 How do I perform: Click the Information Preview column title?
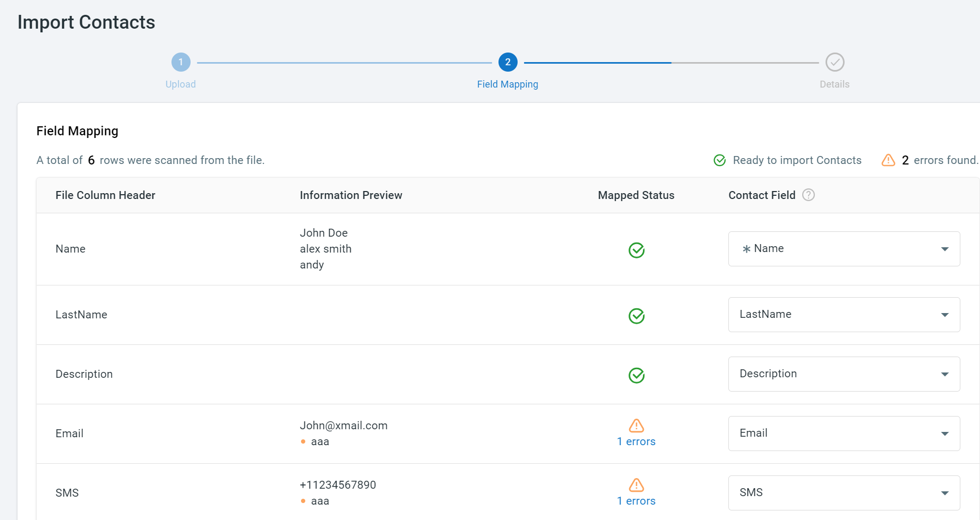[x=351, y=195]
